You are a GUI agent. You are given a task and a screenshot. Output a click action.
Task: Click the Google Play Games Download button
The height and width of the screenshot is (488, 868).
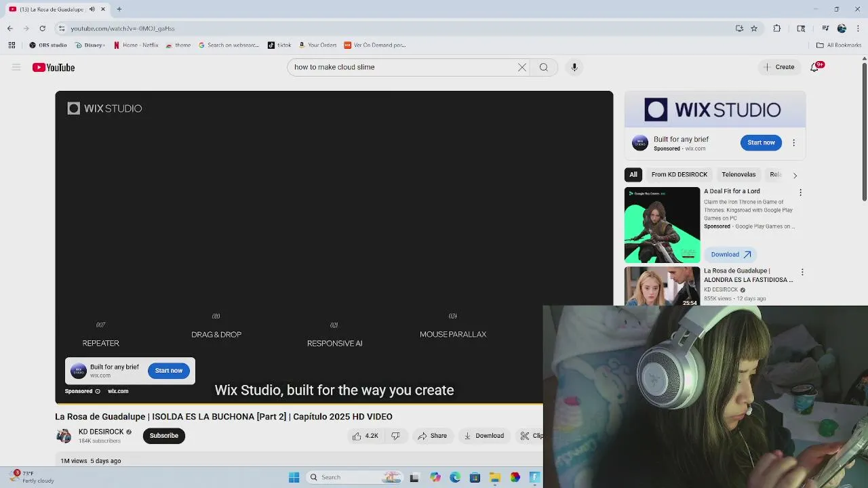(x=731, y=254)
